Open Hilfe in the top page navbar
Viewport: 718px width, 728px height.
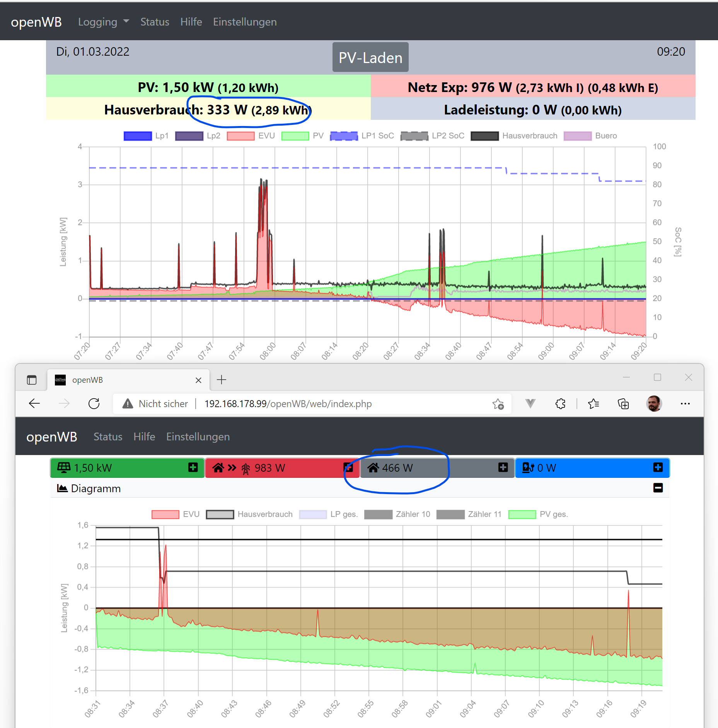(191, 22)
